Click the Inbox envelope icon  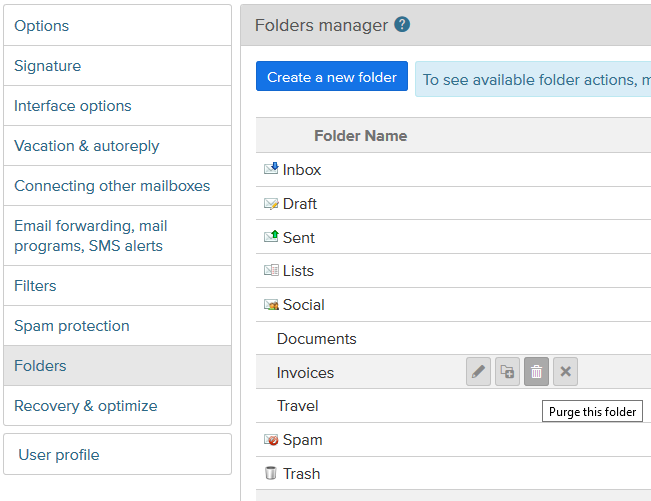coord(271,169)
